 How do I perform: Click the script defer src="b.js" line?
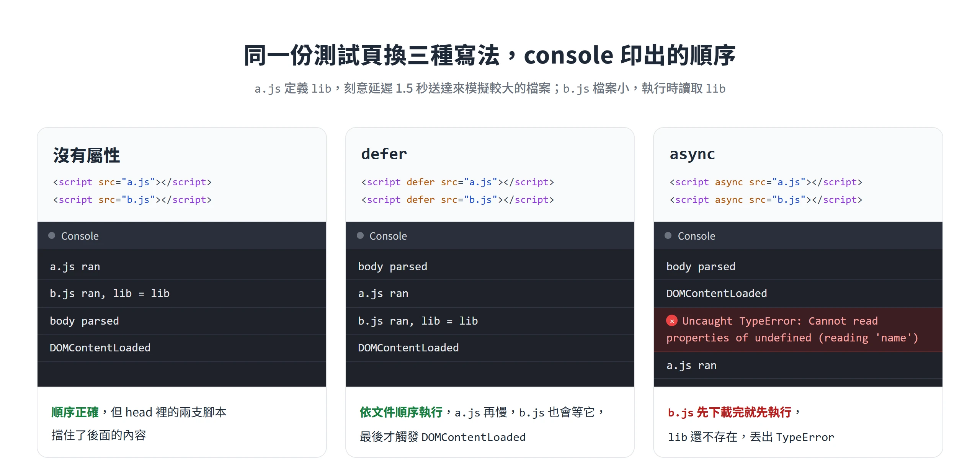458,200
